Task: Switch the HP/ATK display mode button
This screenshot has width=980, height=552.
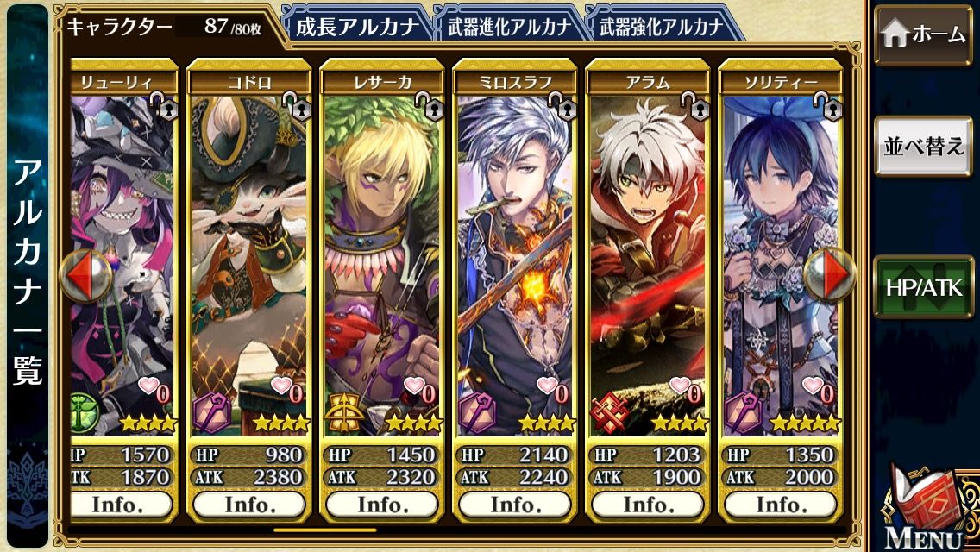Action: 923,287
